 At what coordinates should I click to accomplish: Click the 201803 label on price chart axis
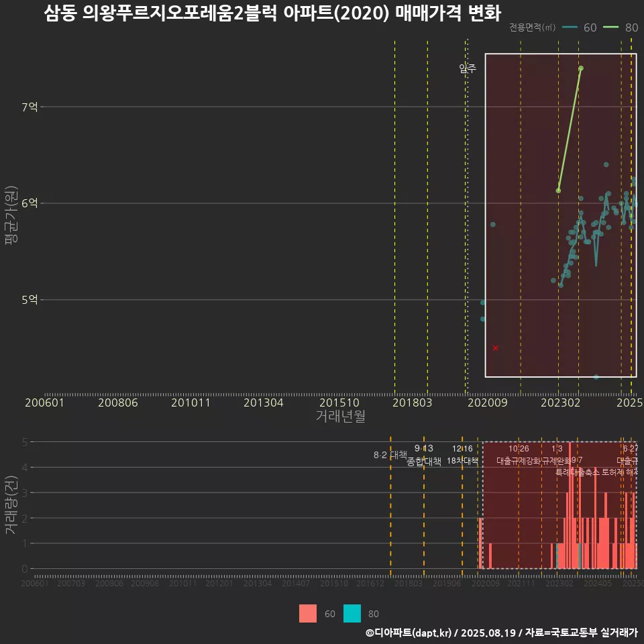(x=413, y=402)
